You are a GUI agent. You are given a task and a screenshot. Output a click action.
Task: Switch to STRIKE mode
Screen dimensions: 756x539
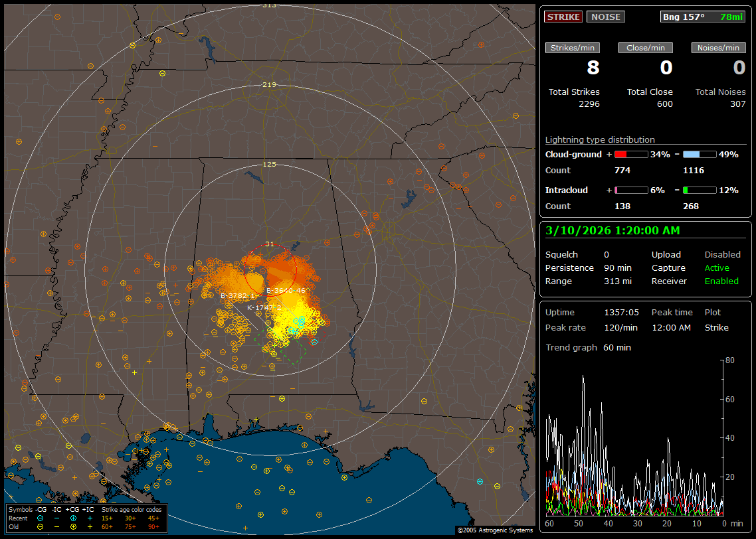coord(563,17)
